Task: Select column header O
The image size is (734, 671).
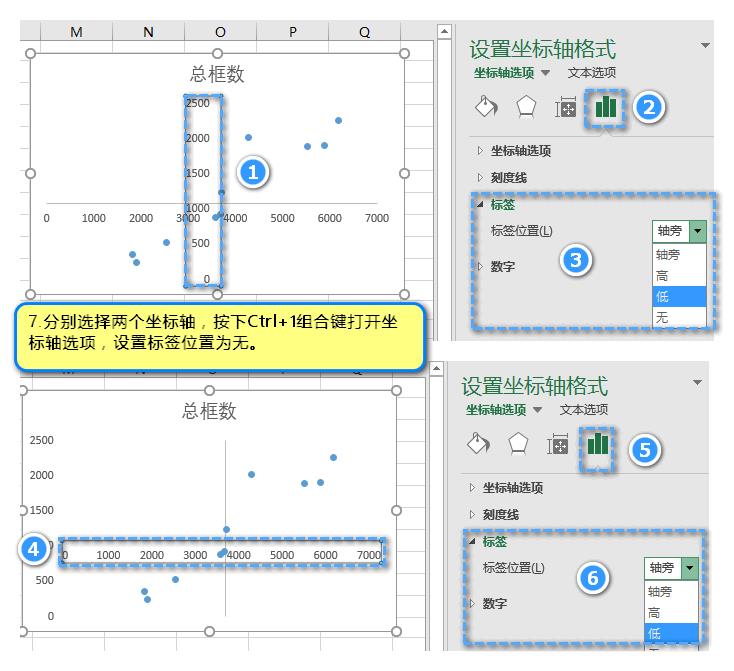Action: pos(220,32)
